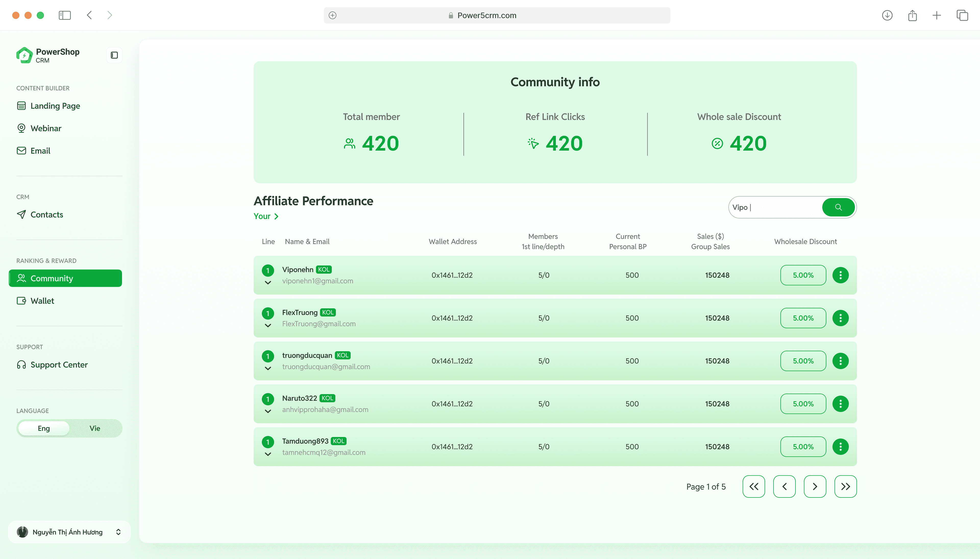This screenshot has width=980, height=559.
Task: Click the green search magnifier button
Action: tap(838, 207)
